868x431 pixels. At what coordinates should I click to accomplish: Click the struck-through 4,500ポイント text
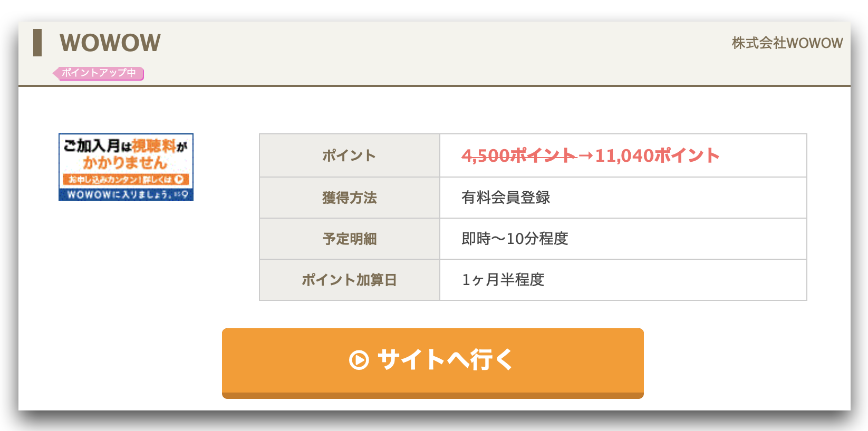coord(518,155)
